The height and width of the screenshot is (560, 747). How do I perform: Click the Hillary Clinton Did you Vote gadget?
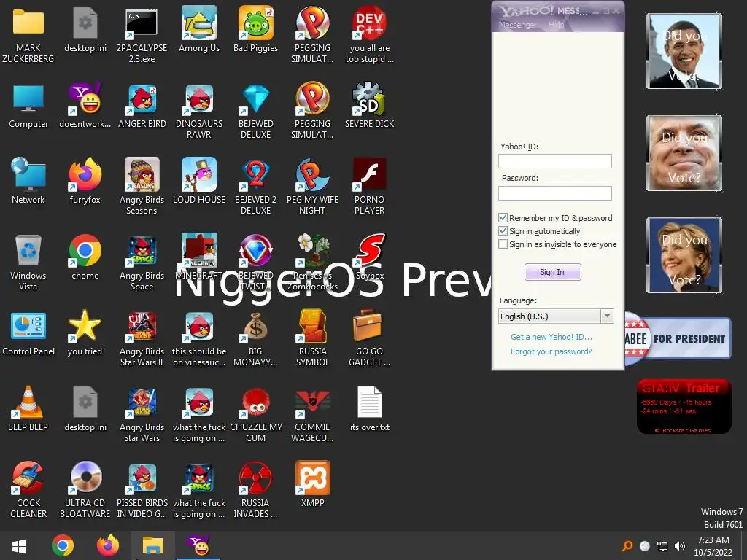click(684, 254)
